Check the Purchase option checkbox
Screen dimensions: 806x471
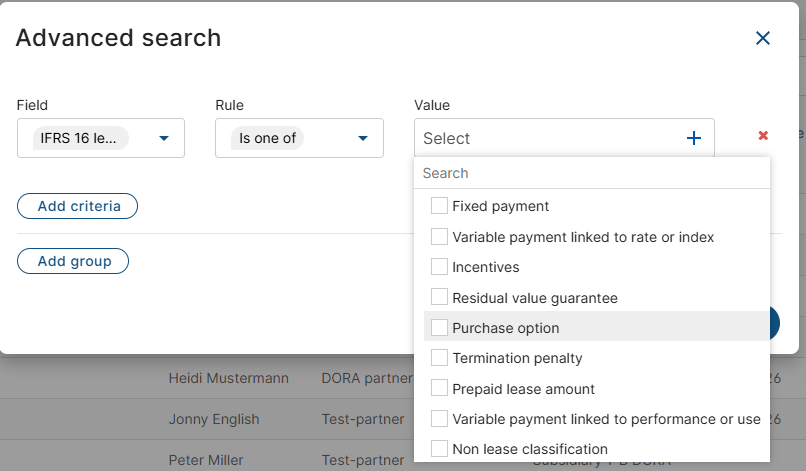[439, 328]
